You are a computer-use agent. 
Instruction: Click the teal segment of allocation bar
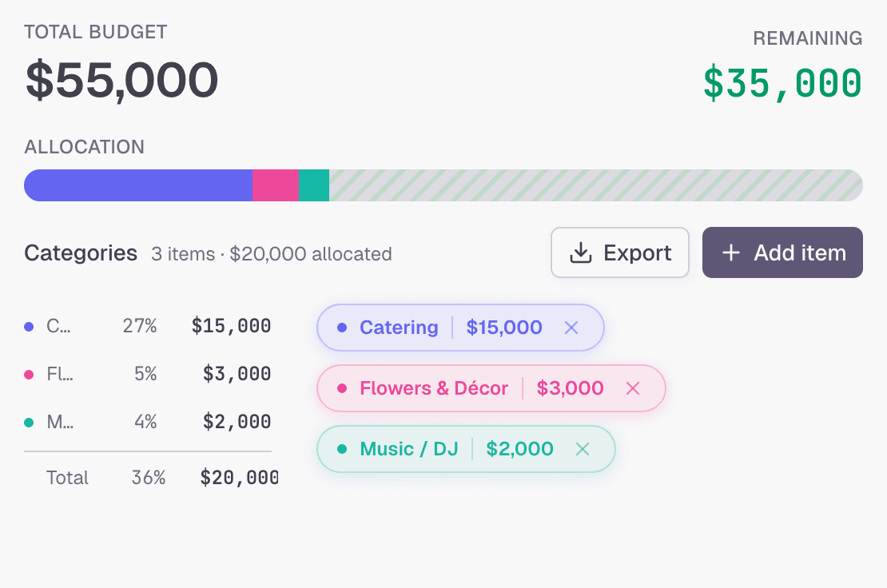313,185
